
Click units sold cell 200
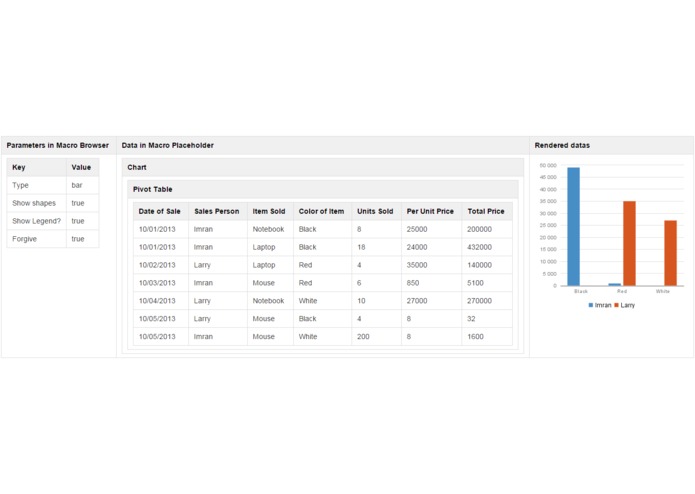coord(376,337)
